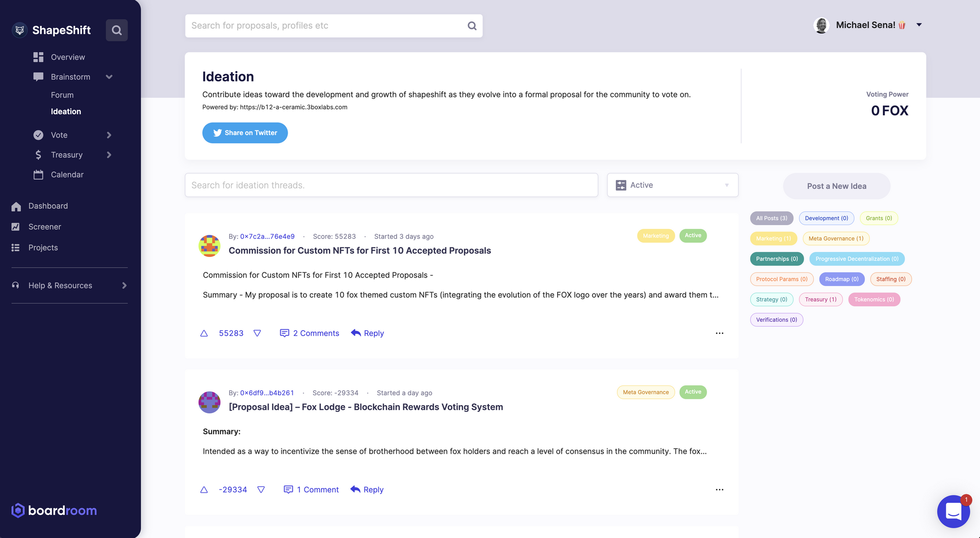The width and height of the screenshot is (980, 538).
Task: Open the Intercom chat bubble icon
Action: tap(953, 512)
